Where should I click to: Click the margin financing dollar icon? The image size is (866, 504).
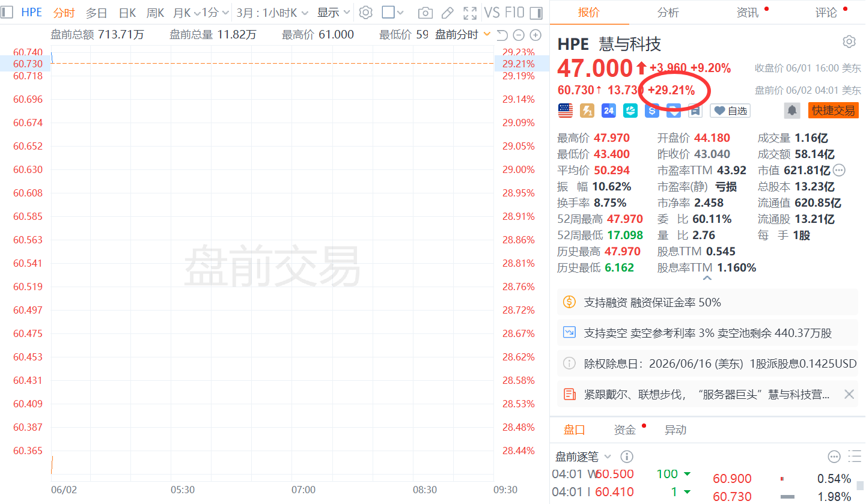tap(569, 302)
